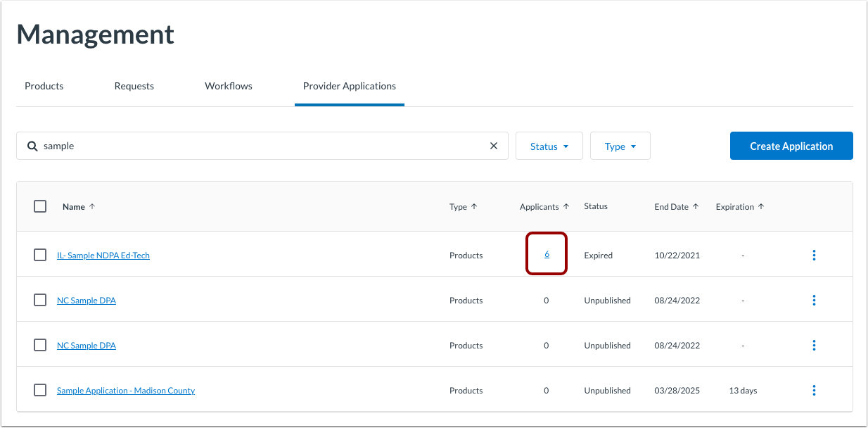The width and height of the screenshot is (868, 428).
Task: Click Products type in IL- Sample row
Action: tap(466, 256)
